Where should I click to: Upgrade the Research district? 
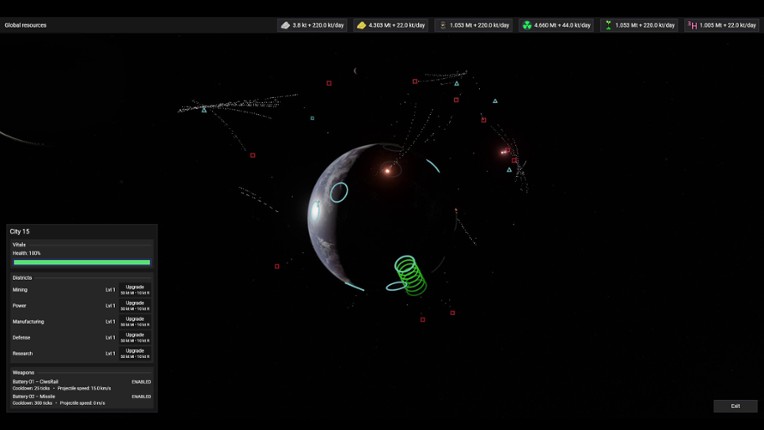[x=135, y=353]
